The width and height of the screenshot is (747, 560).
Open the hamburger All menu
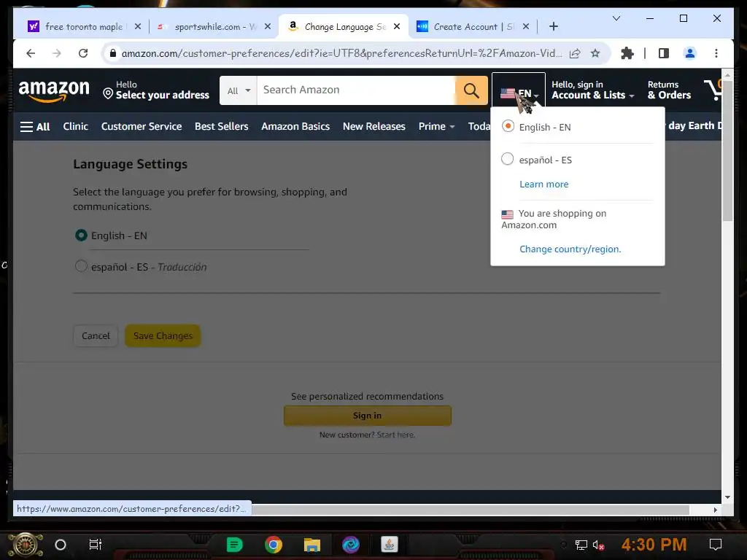point(35,127)
